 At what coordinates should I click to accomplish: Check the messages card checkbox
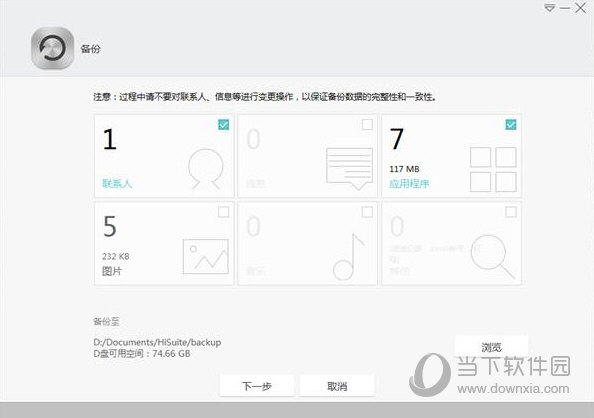(367, 125)
